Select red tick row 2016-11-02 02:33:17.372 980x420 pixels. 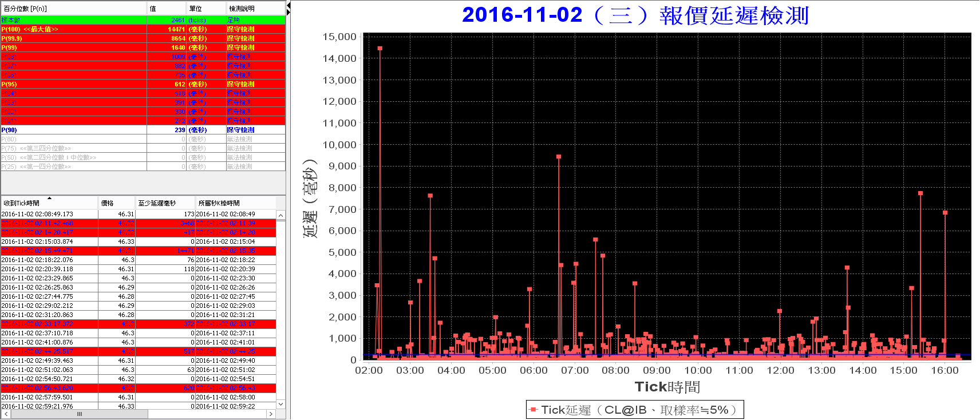tap(139, 324)
